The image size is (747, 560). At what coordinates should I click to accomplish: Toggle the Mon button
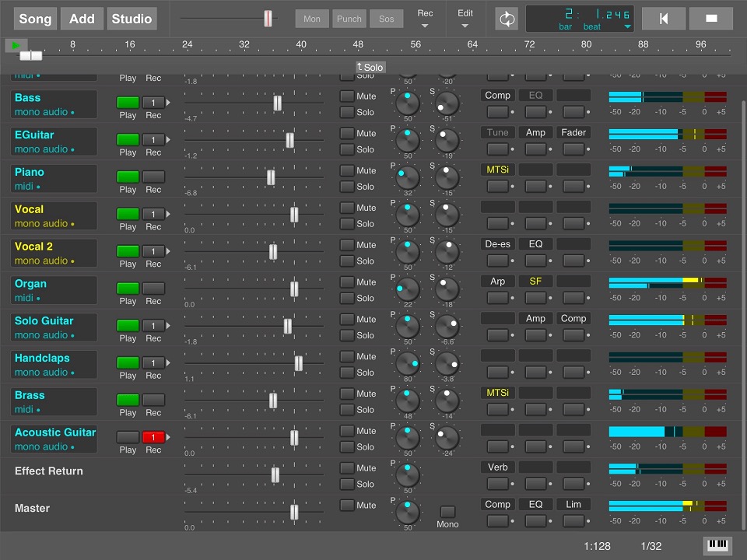coord(312,19)
